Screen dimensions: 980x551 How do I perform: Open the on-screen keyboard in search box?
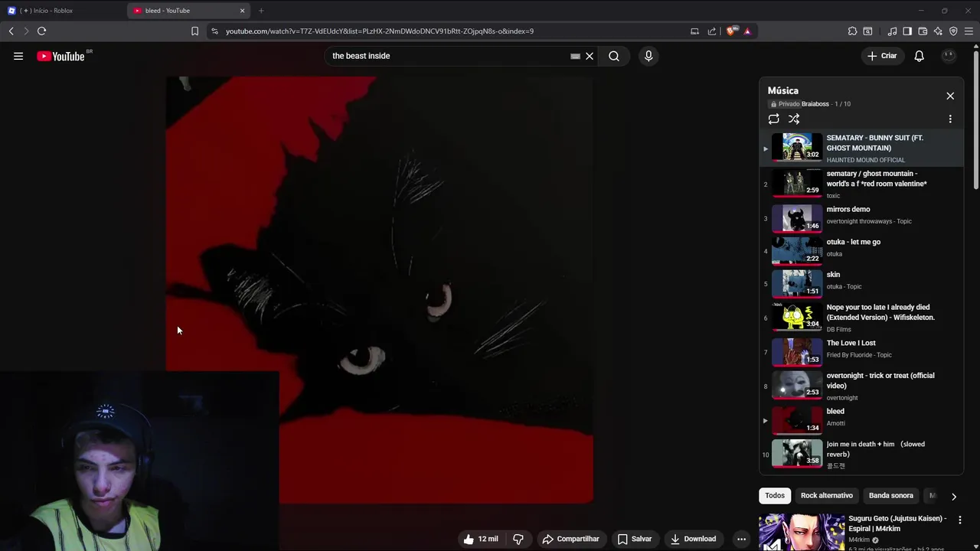[575, 56]
